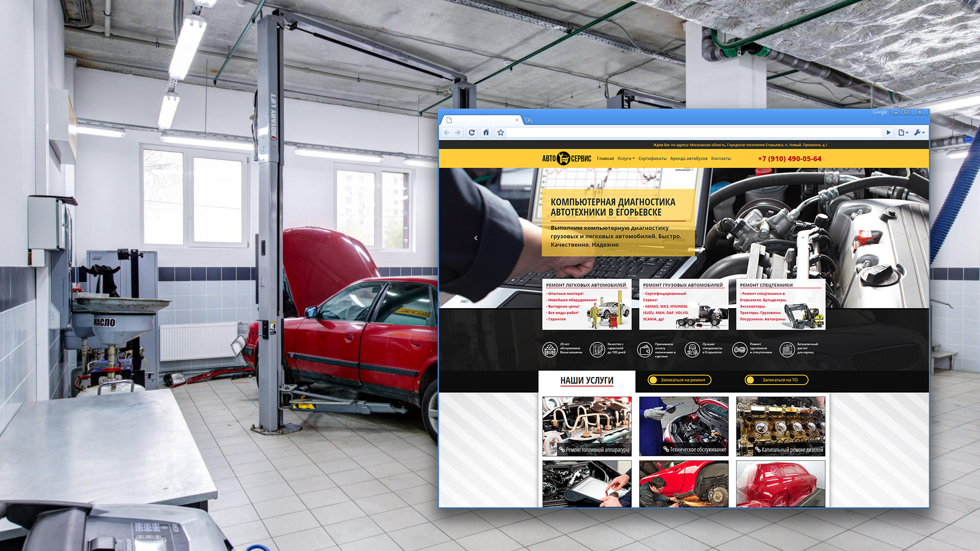980x551 pixels.
Task: Open a new tab with plus button
Action: (x=529, y=120)
